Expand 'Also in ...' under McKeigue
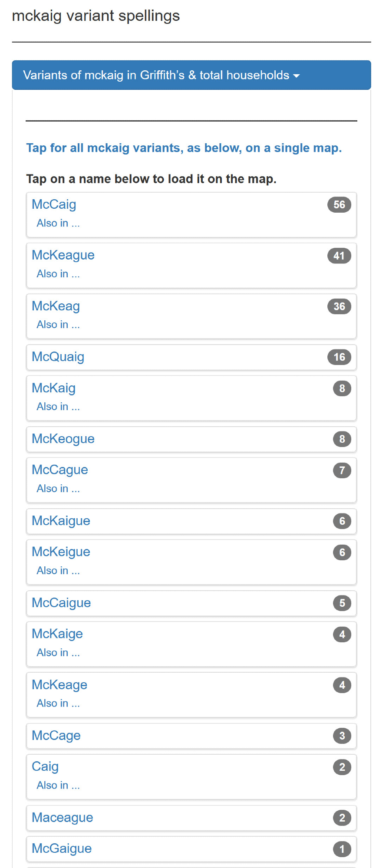Screen dimensions: 376x868 [58, 571]
